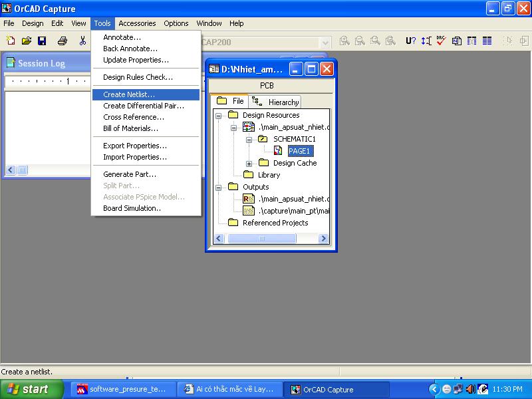Click the main_apsuat_nhiet design file icon
Screen dimensions: 532x399
(x=249, y=127)
